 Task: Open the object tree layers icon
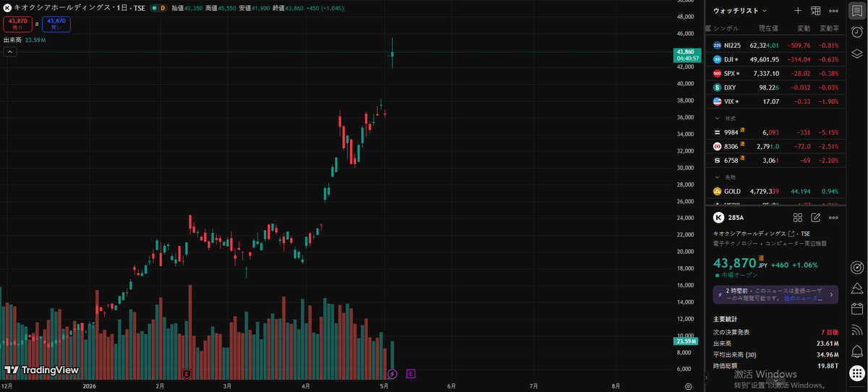[856, 54]
